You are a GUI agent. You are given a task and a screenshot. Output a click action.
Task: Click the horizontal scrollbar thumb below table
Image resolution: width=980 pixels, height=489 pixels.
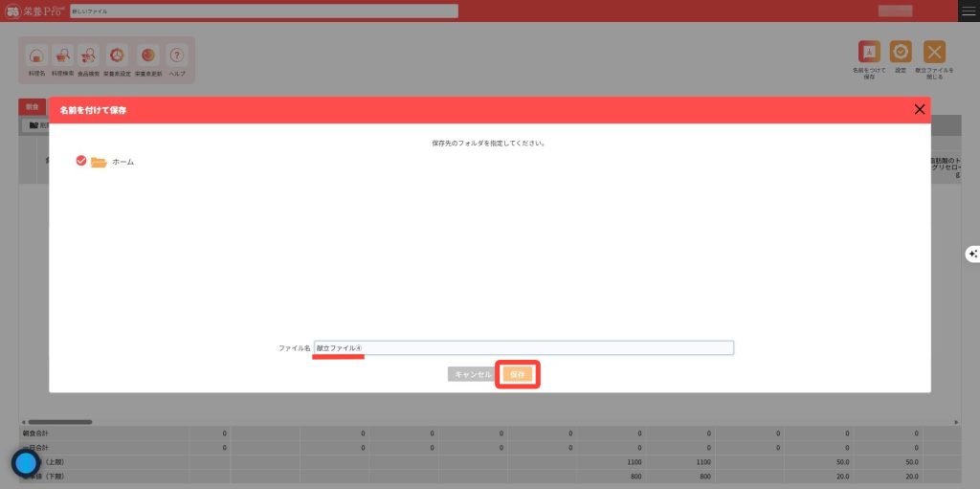[x=59, y=421]
